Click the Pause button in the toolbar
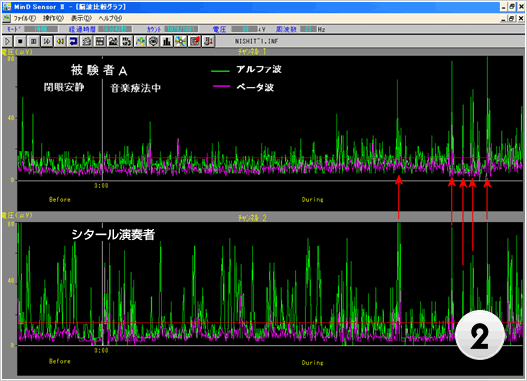527x381 pixels. [33, 41]
